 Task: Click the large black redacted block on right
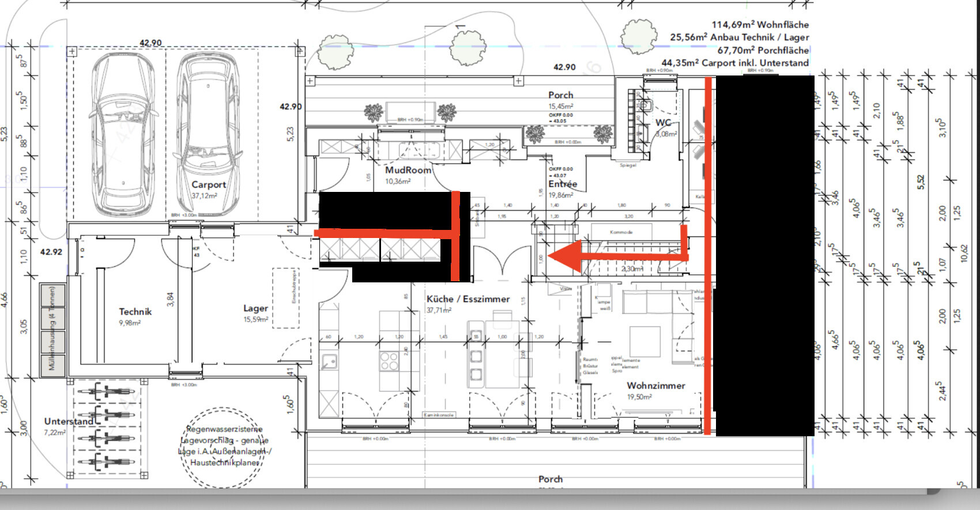coord(764,254)
